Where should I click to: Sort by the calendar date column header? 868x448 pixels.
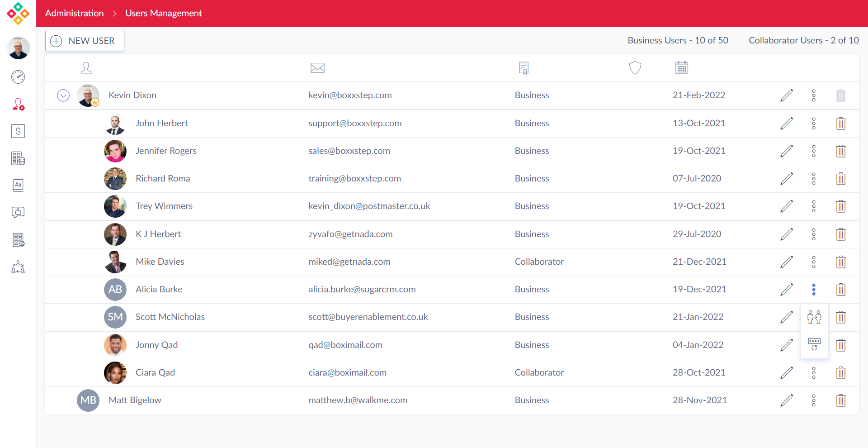click(681, 68)
